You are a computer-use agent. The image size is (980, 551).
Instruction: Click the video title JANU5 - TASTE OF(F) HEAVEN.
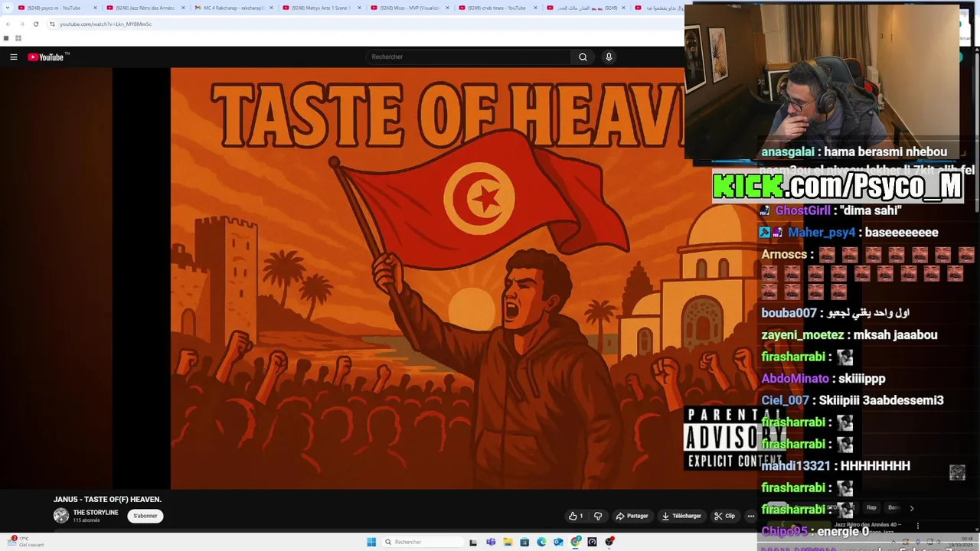coord(107,499)
